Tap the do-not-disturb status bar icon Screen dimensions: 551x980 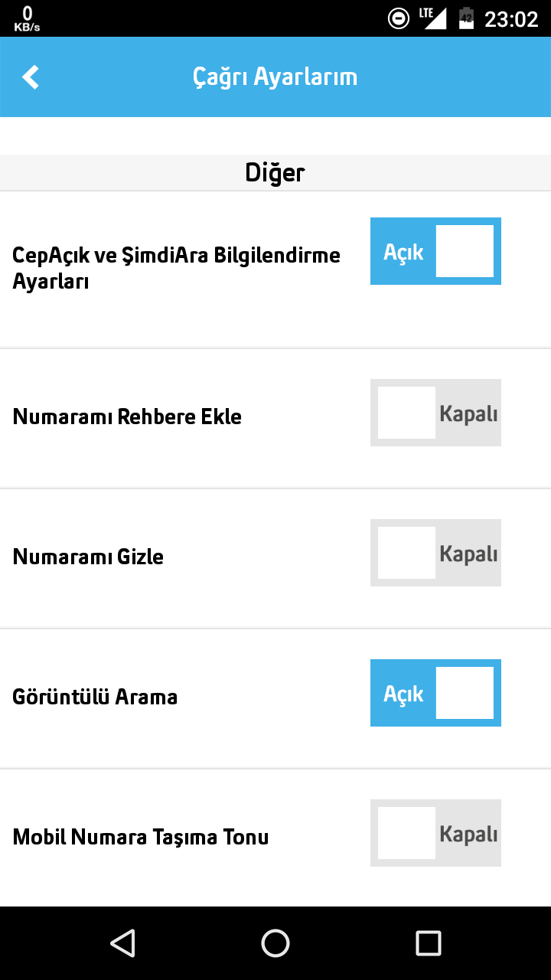pyautogui.click(x=399, y=18)
